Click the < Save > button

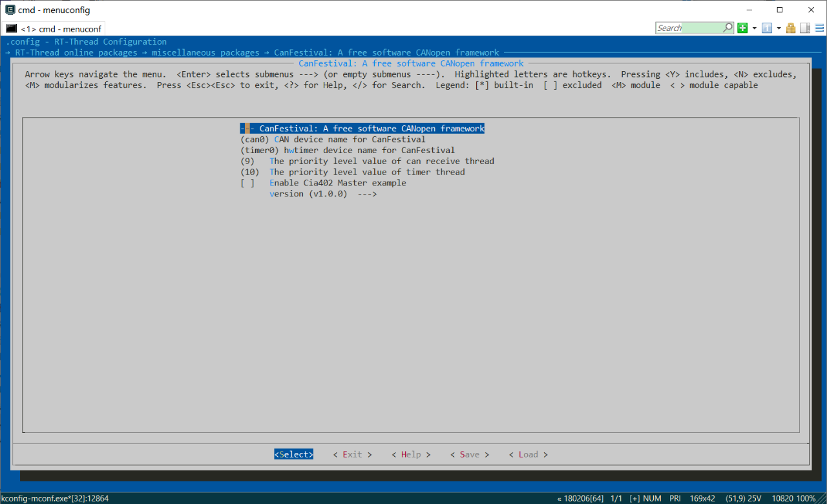click(470, 454)
